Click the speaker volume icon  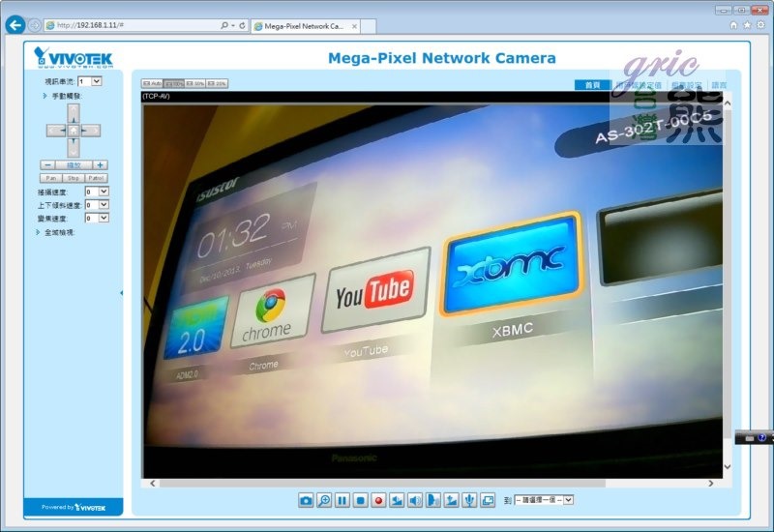coord(415,500)
